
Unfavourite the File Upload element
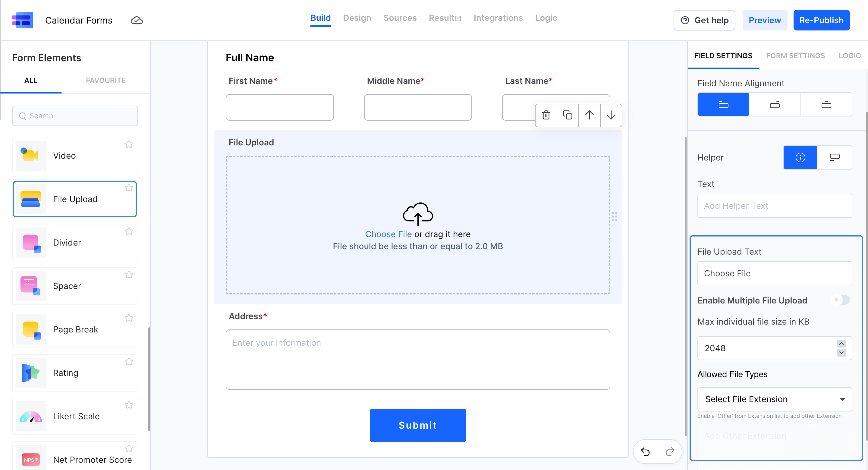point(129,188)
